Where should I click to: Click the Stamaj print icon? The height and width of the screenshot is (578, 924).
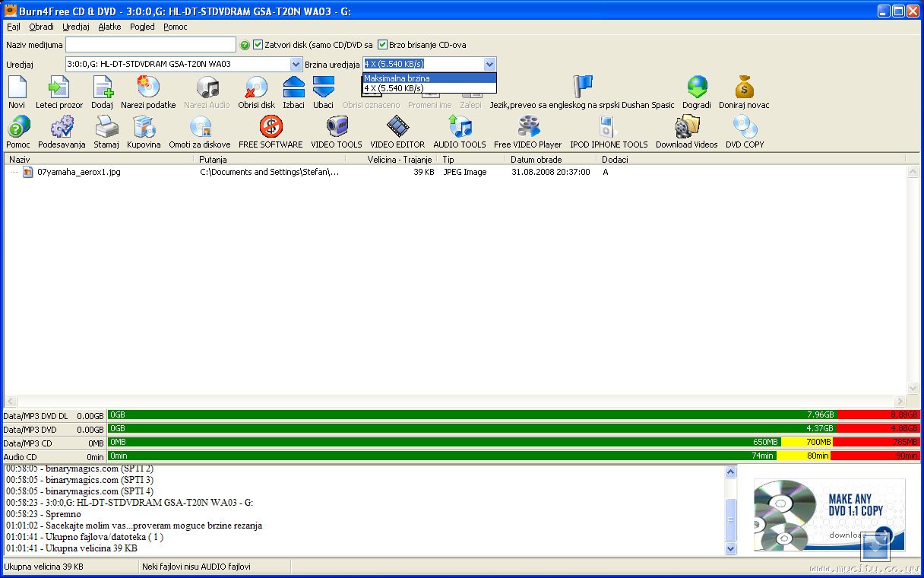[x=106, y=126]
